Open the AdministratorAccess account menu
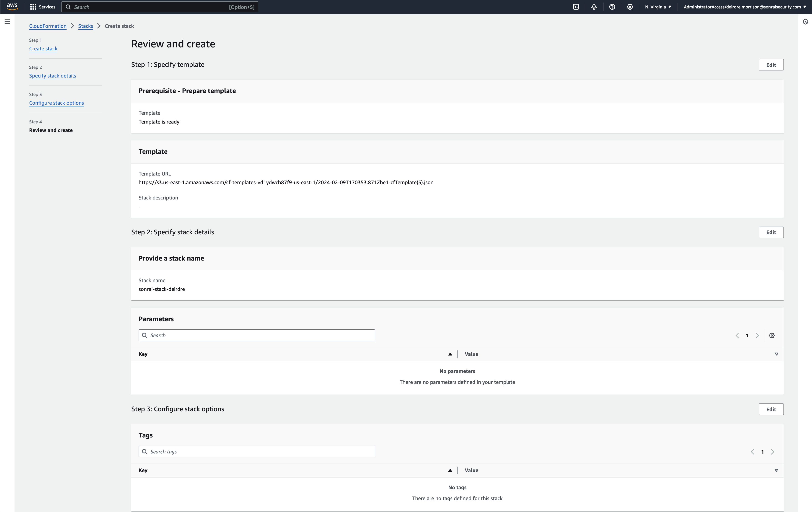This screenshot has height=512, width=812. tap(745, 7)
